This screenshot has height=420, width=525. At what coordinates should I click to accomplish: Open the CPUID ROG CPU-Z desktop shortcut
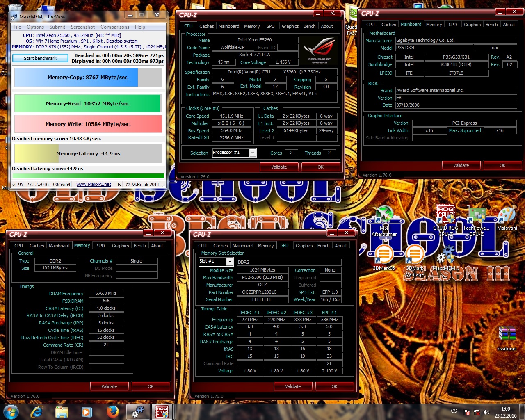(445, 221)
